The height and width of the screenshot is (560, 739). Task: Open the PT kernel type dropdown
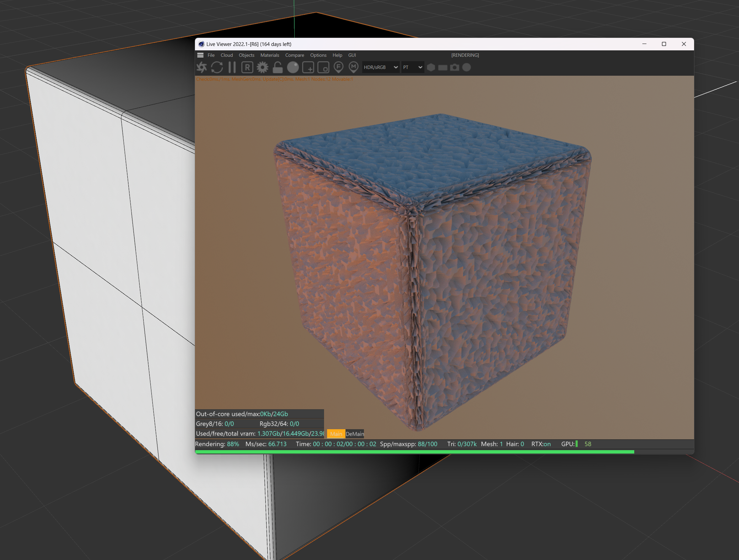(x=412, y=67)
